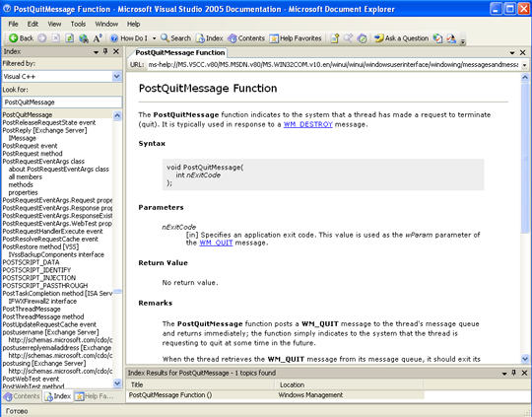Click the grayed magnifier icon right of Help Favorites

(348, 38)
